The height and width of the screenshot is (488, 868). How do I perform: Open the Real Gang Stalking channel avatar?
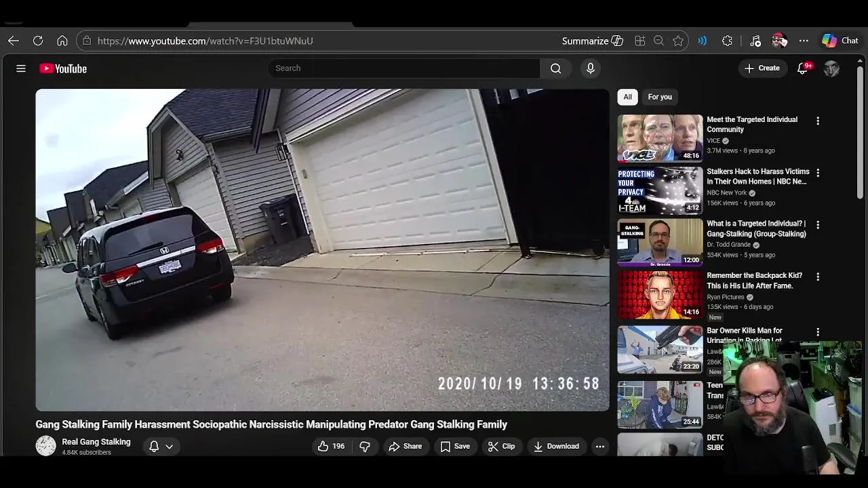pyautogui.click(x=46, y=446)
